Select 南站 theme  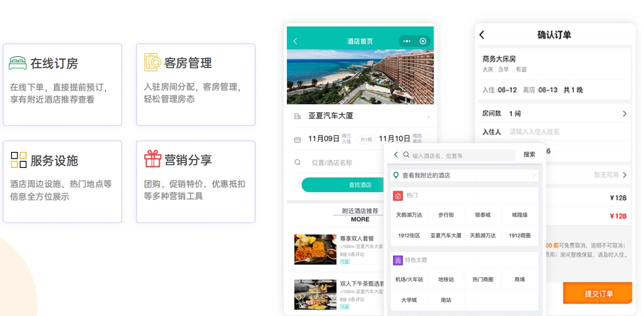pos(446,300)
